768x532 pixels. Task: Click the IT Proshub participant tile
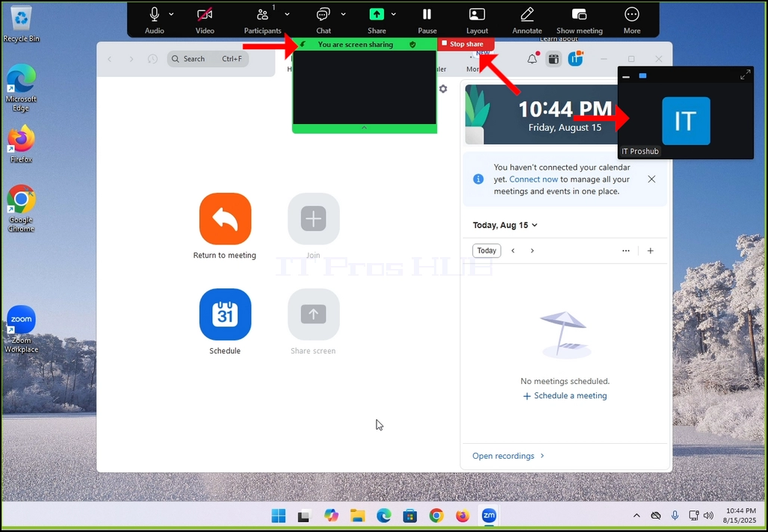click(x=686, y=120)
